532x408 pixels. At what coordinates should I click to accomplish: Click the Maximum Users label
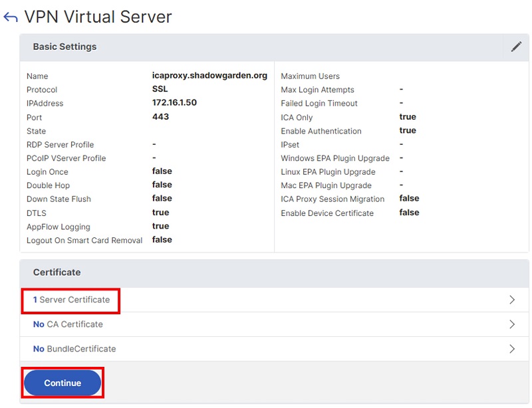pyautogui.click(x=310, y=76)
